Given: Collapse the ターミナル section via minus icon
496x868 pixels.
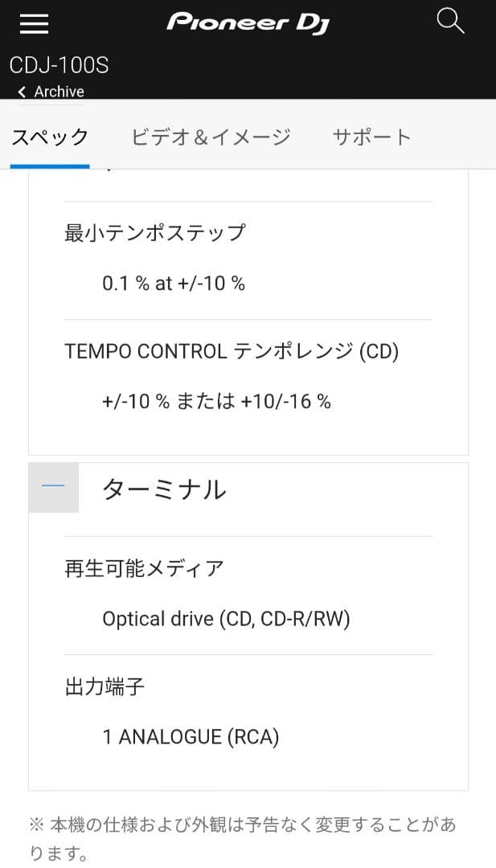Looking at the screenshot, I should click(x=52, y=486).
